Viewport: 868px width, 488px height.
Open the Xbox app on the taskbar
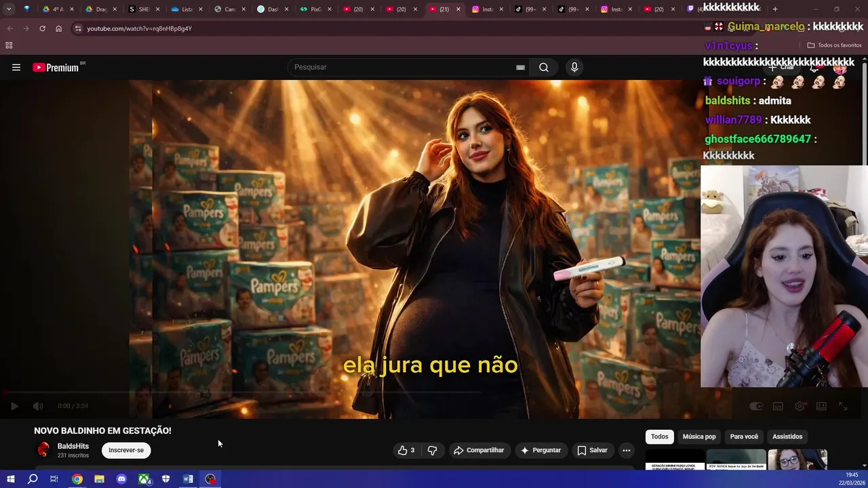pyautogui.click(x=144, y=479)
